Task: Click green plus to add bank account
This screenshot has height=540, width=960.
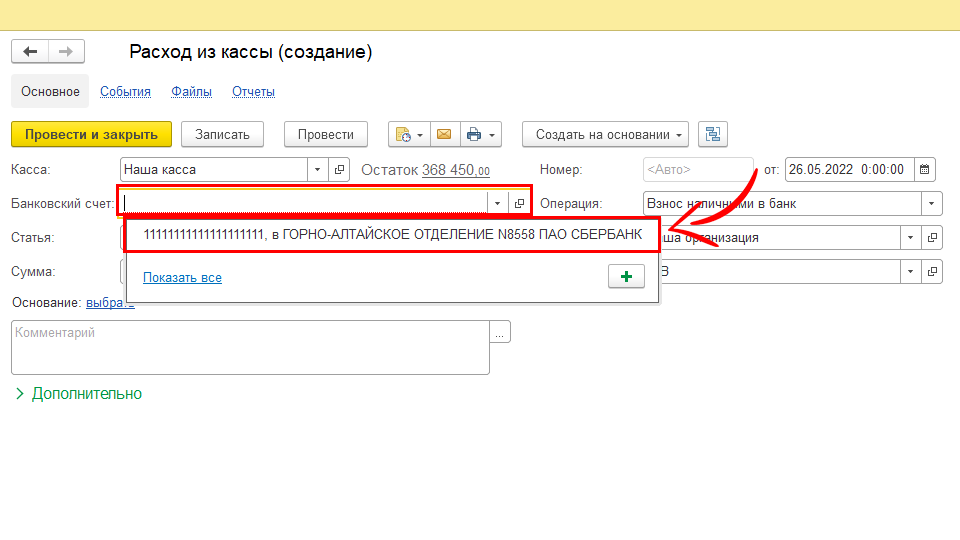Action: pos(626,277)
